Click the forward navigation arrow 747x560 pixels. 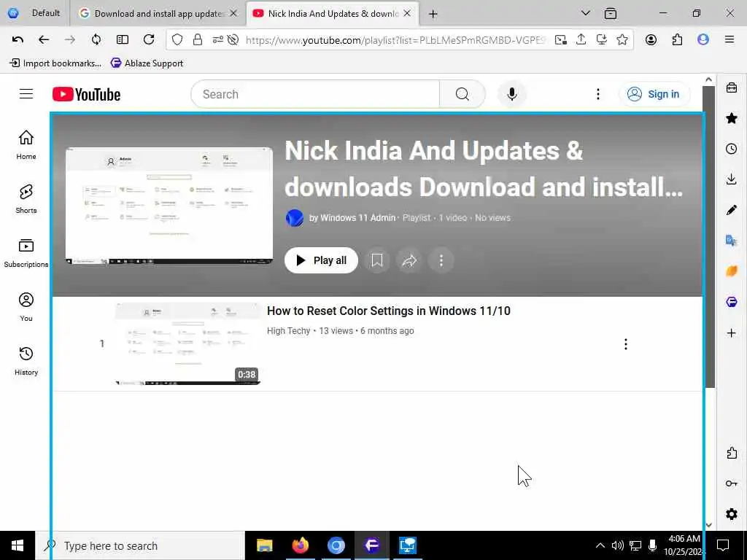(x=70, y=39)
